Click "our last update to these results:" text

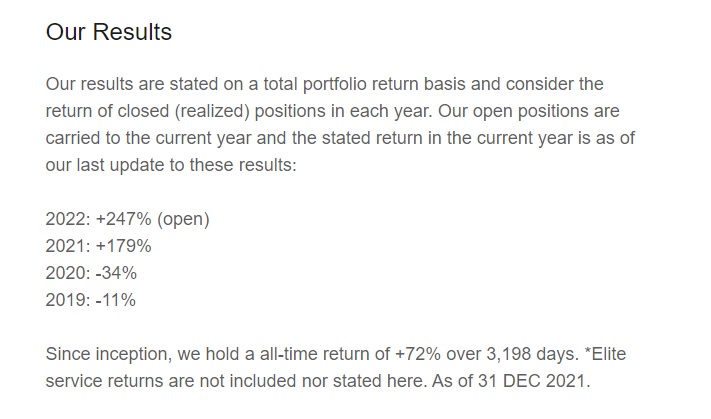[x=171, y=165]
